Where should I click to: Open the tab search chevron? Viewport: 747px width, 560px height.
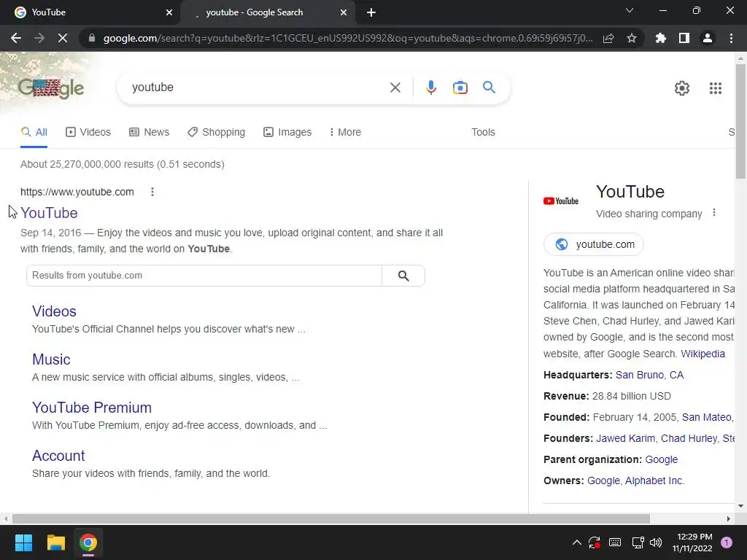(x=630, y=10)
